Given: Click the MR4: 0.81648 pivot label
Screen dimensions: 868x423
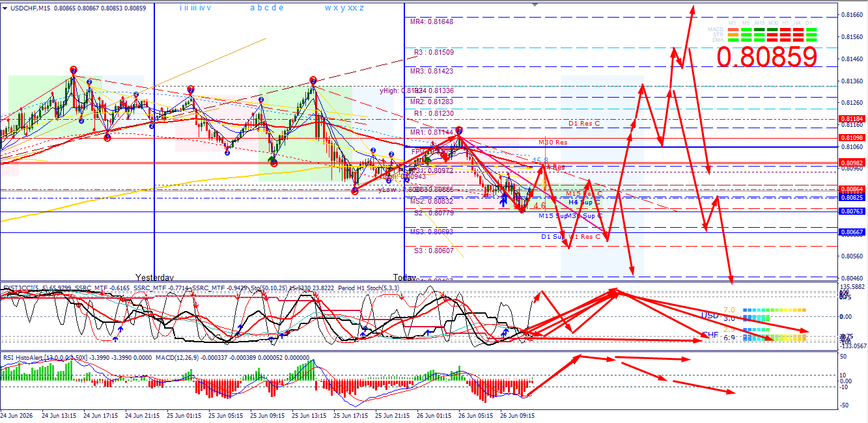Looking at the screenshot, I should click(x=432, y=21).
